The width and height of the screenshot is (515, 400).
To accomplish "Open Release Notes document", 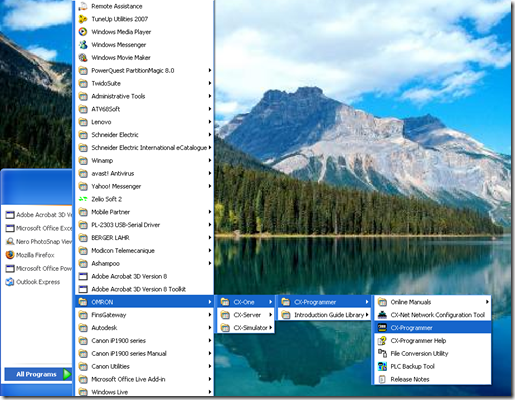I will click(x=432, y=379).
